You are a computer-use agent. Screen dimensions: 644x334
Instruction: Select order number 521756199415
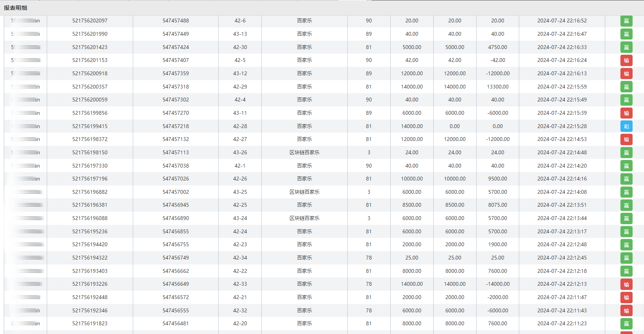[90, 126]
